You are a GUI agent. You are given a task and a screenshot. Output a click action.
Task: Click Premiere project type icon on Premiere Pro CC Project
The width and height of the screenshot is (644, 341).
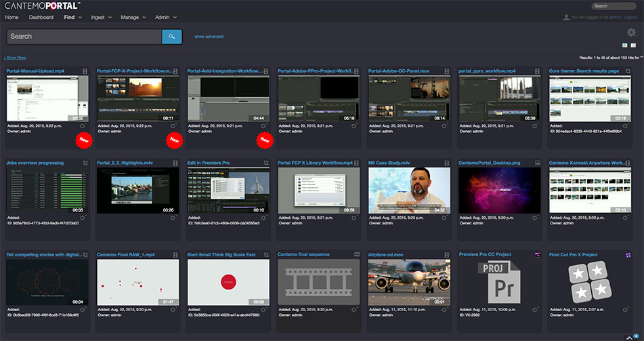pos(537,255)
